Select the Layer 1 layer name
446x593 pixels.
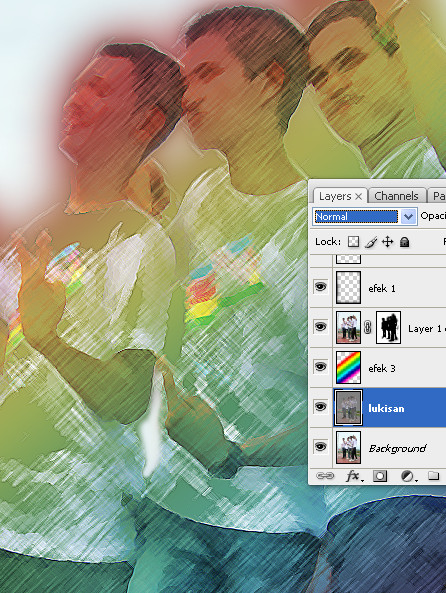click(x=425, y=329)
